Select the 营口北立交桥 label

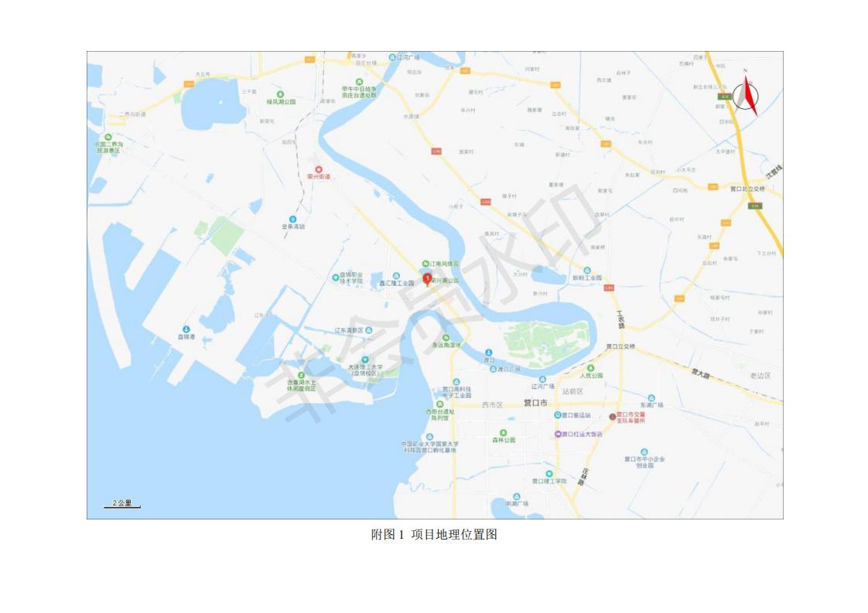(x=747, y=189)
